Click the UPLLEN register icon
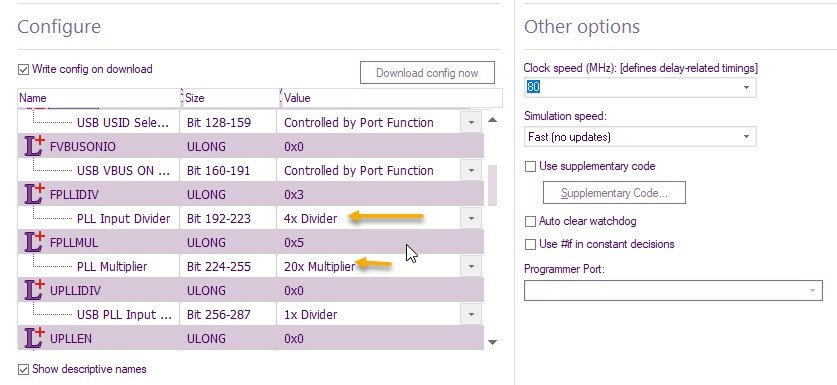837x385 pixels. coord(35,339)
